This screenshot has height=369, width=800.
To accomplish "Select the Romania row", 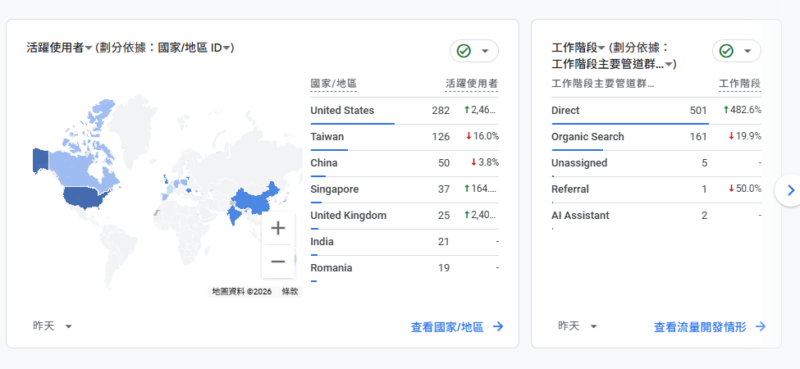I will pos(404,268).
